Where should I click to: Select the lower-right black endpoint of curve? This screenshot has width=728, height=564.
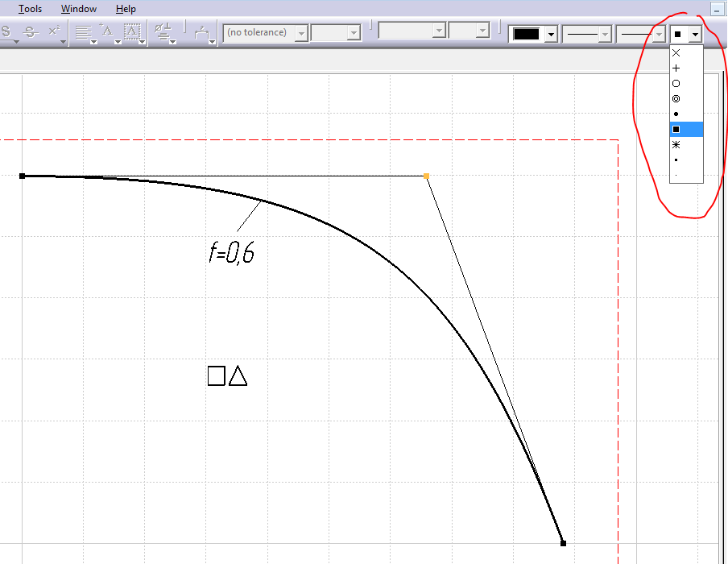[x=563, y=543]
